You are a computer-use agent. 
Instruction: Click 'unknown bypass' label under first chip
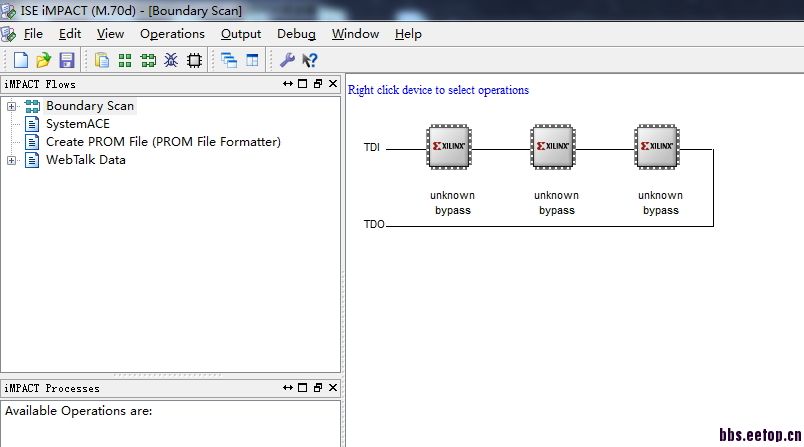(452, 202)
